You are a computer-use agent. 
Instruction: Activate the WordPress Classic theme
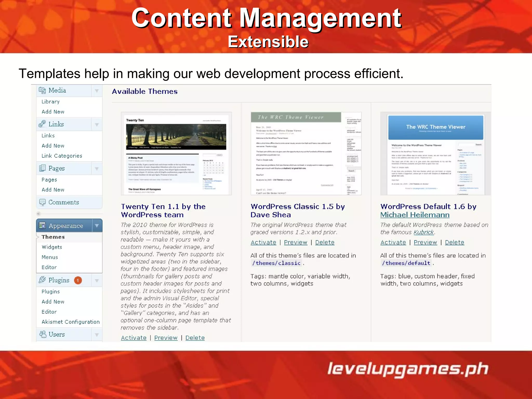click(x=263, y=242)
